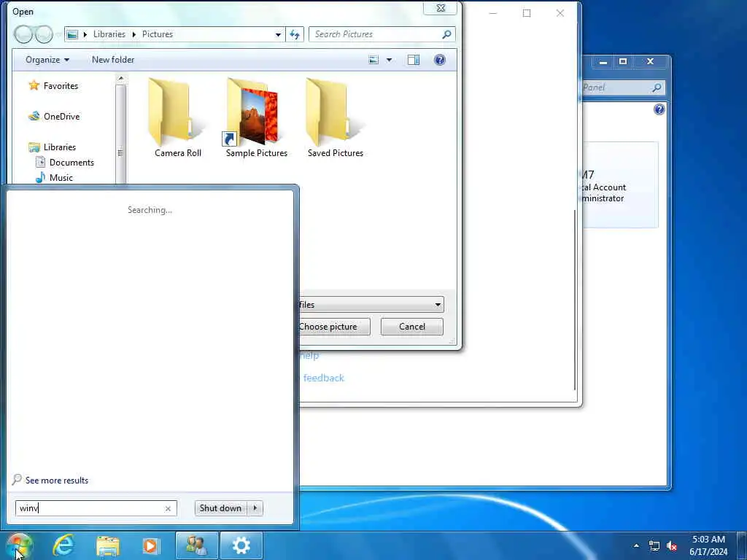The image size is (747, 560).
Task: Click Pictures in the address breadcrumb
Action: (x=158, y=34)
